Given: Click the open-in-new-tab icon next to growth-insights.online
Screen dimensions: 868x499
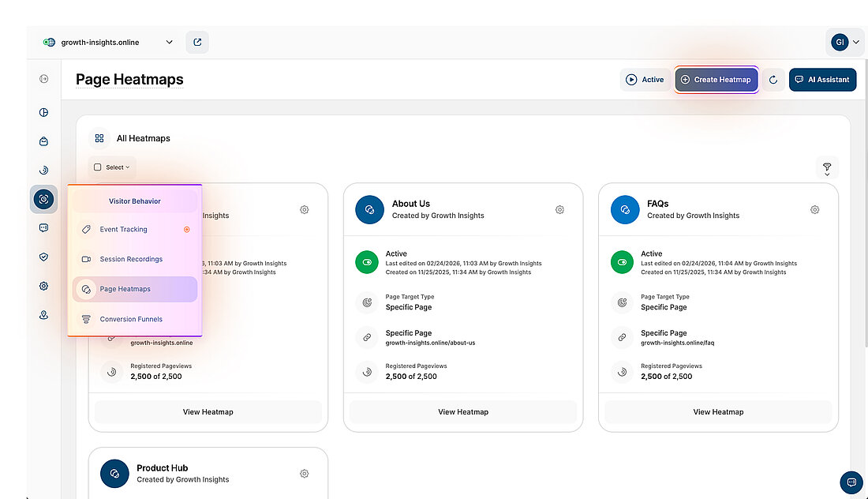Looking at the screenshot, I should coord(197,42).
